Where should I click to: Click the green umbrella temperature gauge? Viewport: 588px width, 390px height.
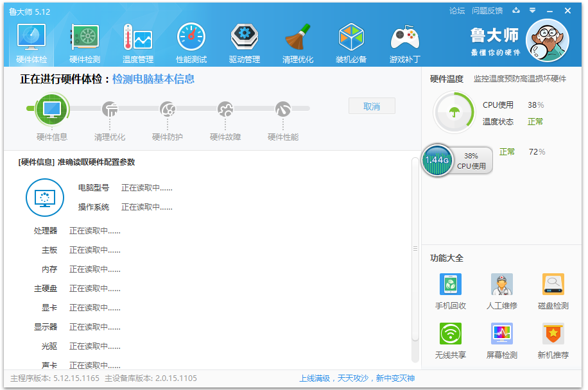click(454, 114)
